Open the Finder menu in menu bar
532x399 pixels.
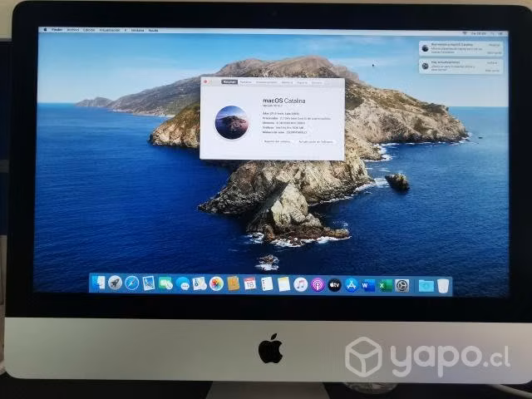57,30
